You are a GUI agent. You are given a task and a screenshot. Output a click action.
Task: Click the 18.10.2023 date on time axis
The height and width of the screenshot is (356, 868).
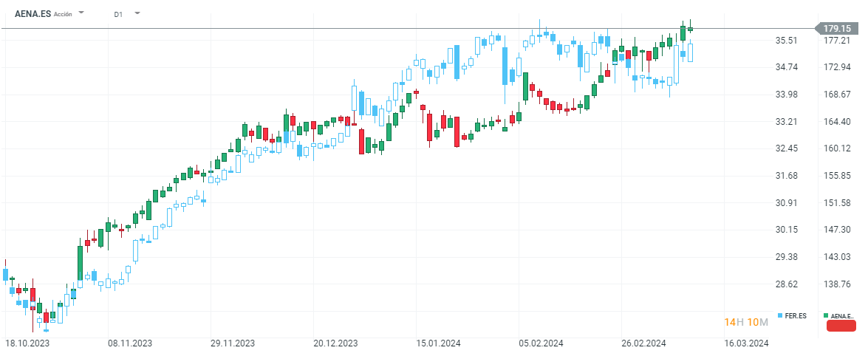28,343
